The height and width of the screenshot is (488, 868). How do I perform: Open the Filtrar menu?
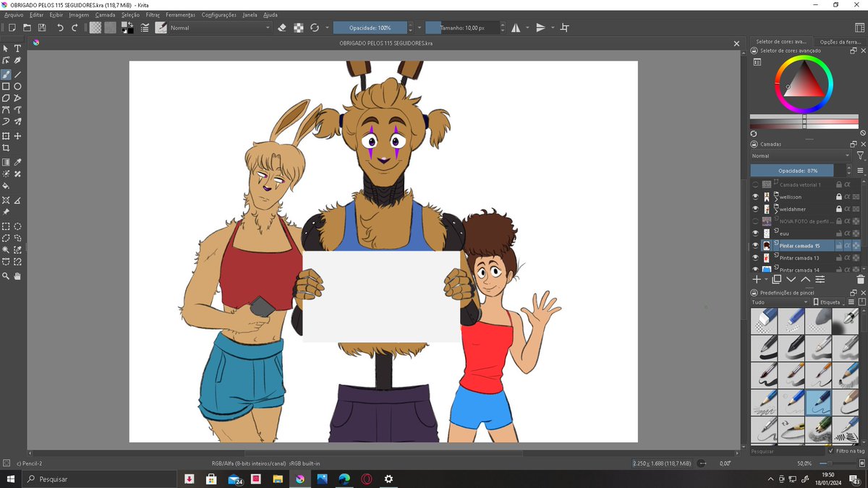pyautogui.click(x=153, y=14)
